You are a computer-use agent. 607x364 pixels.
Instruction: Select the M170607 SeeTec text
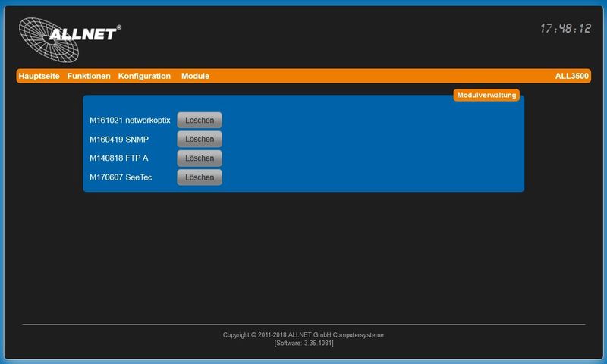tap(121, 177)
